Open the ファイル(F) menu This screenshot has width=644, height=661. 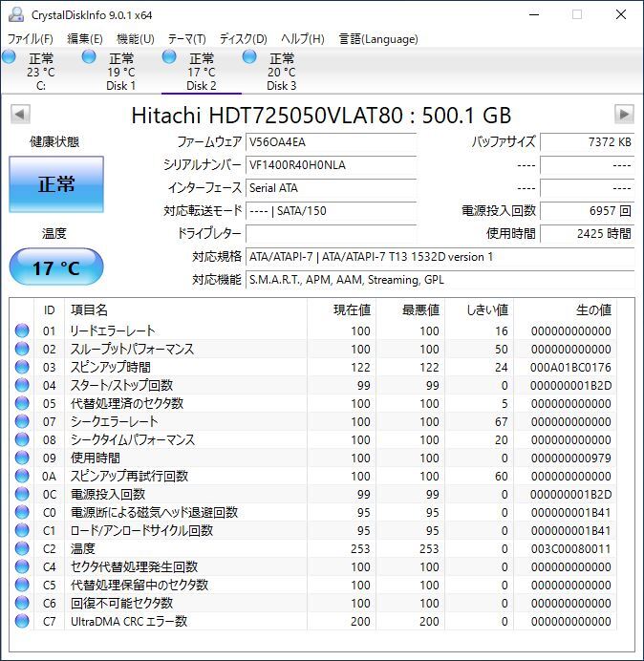pos(31,39)
